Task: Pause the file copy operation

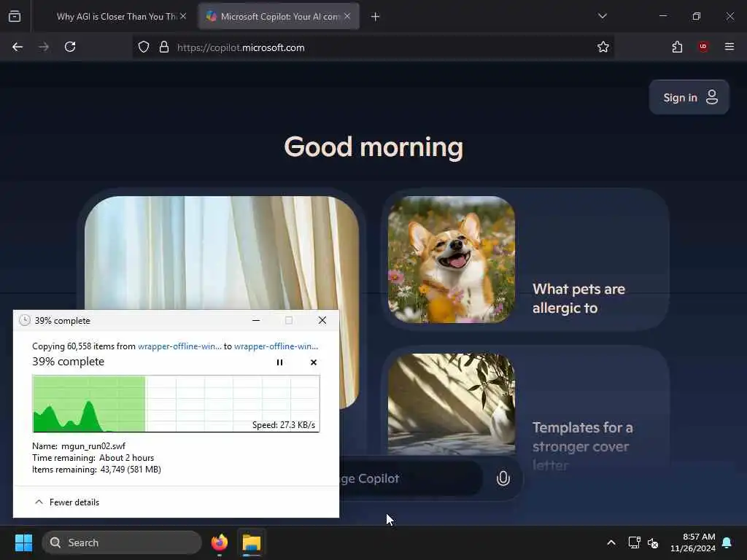Action: pyautogui.click(x=279, y=362)
